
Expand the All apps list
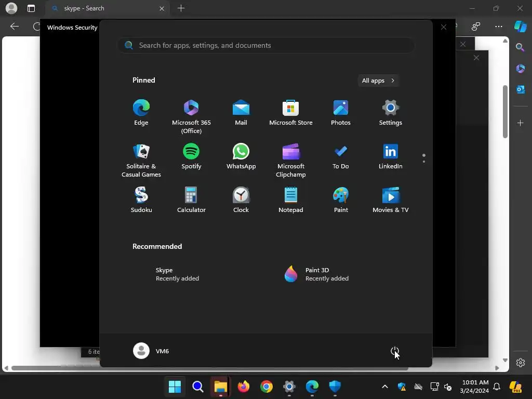coord(378,81)
